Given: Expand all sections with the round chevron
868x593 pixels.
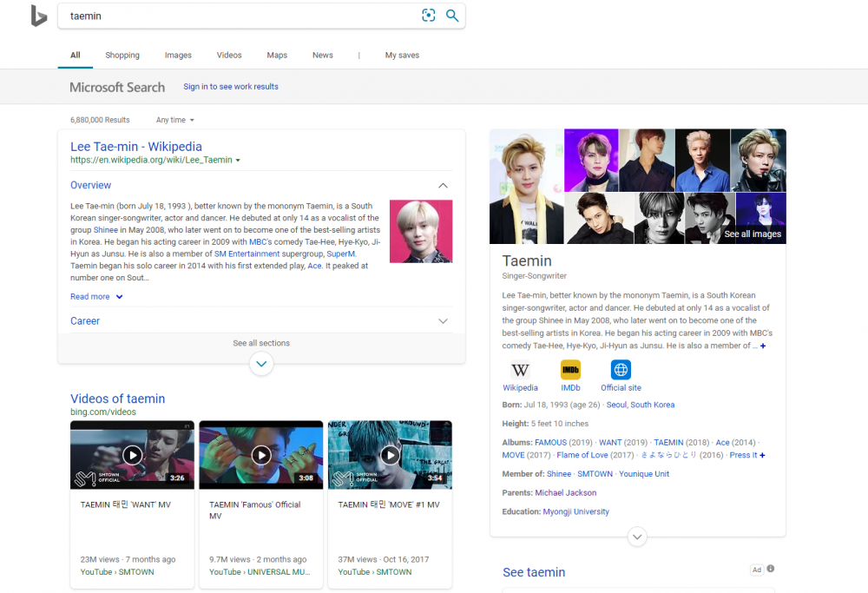Looking at the screenshot, I should [261, 364].
